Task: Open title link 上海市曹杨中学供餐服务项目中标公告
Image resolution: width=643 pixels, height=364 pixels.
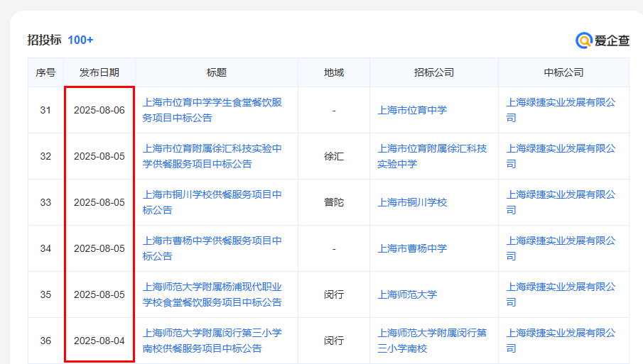Action: (212, 248)
